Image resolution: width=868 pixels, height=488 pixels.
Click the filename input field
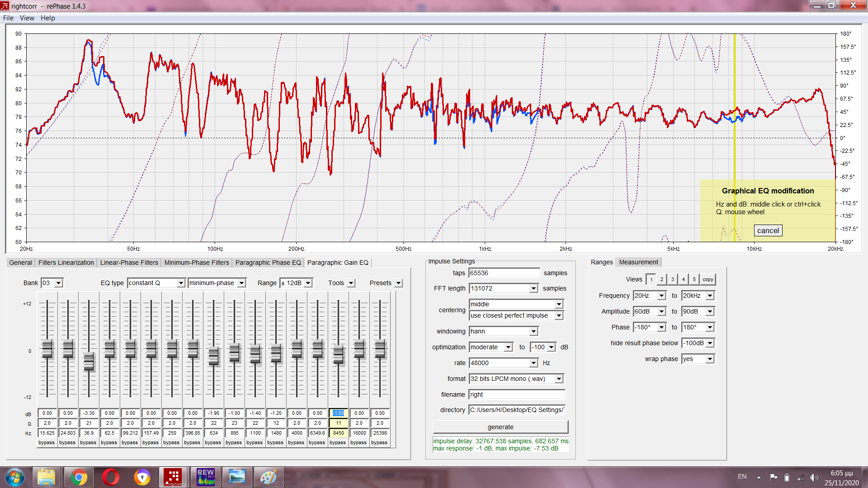[x=516, y=394]
